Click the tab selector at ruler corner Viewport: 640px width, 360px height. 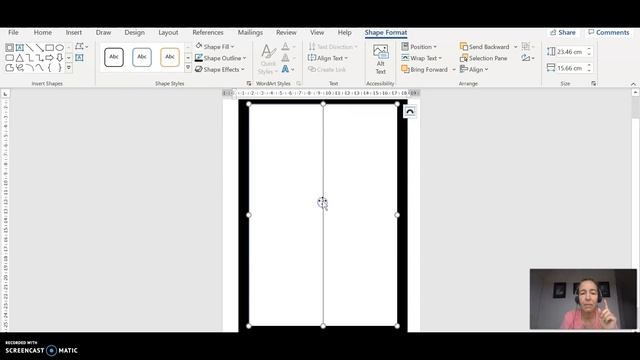(x=5, y=94)
